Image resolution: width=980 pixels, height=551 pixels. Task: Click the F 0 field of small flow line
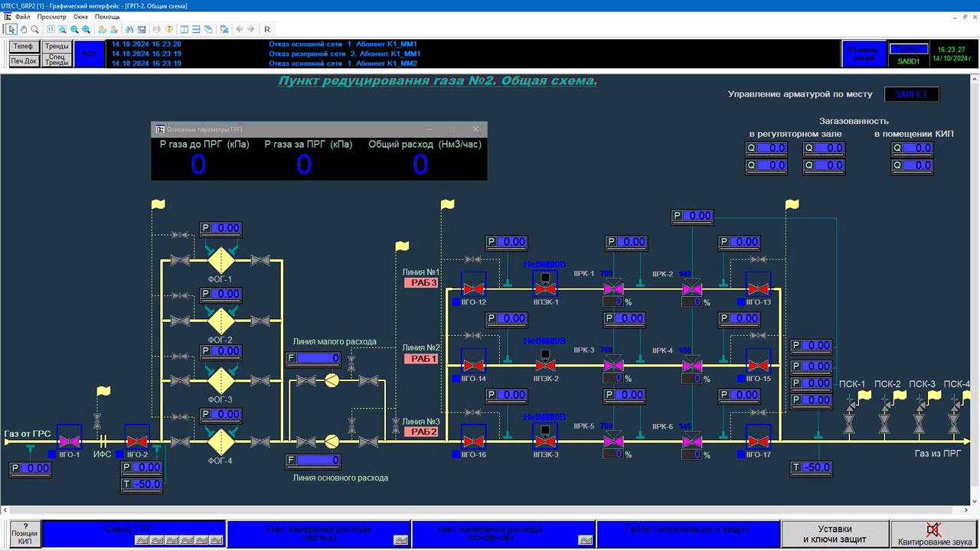pos(313,358)
